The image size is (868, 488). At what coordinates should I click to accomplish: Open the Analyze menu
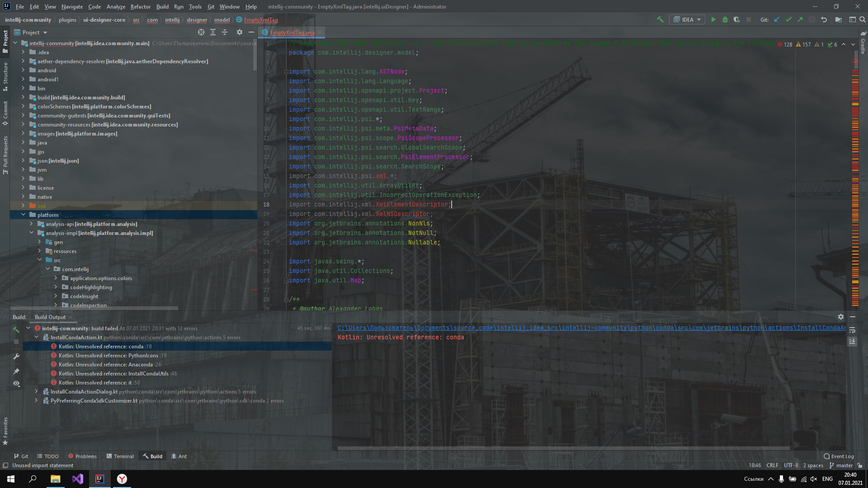(x=116, y=6)
